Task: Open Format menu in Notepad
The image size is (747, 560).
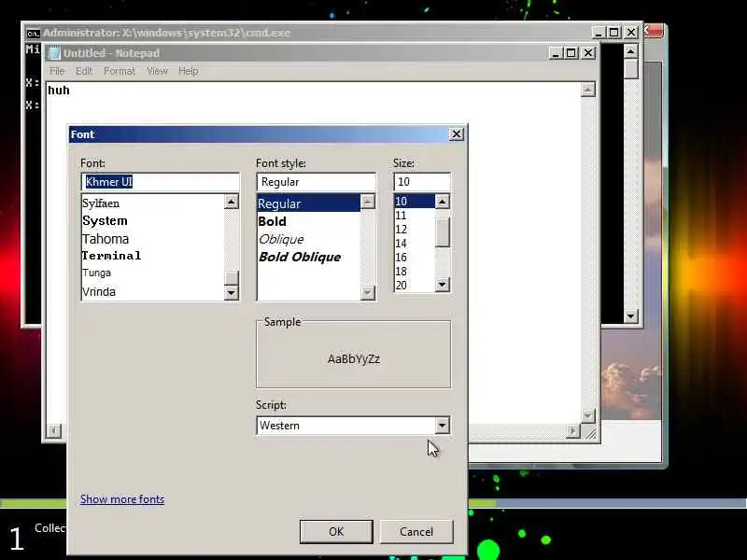Action: pyautogui.click(x=120, y=71)
